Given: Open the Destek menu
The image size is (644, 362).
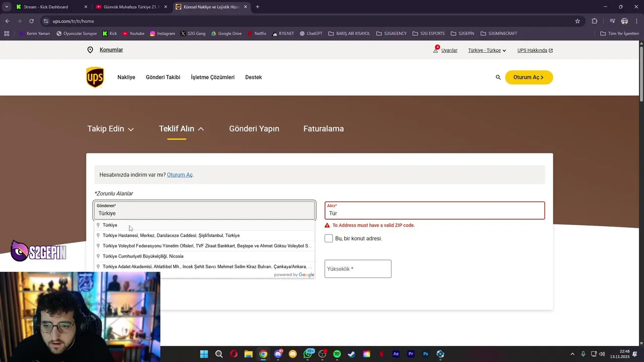Looking at the screenshot, I should pos(254,77).
